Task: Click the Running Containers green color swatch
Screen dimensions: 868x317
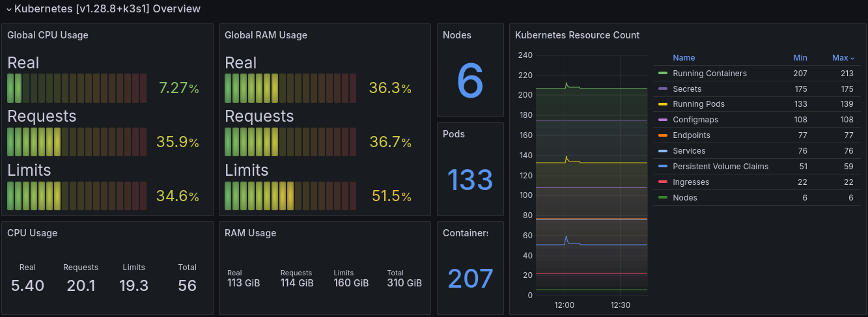Action: click(x=663, y=74)
